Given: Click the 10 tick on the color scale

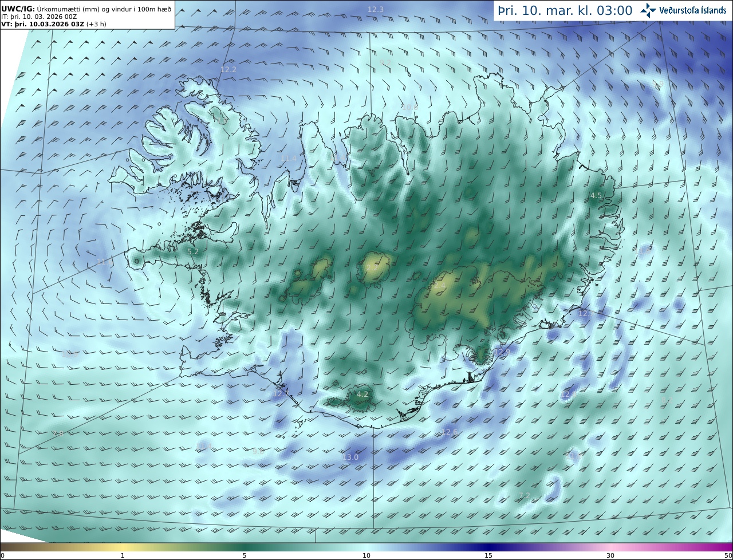Looking at the screenshot, I should coord(366,555).
